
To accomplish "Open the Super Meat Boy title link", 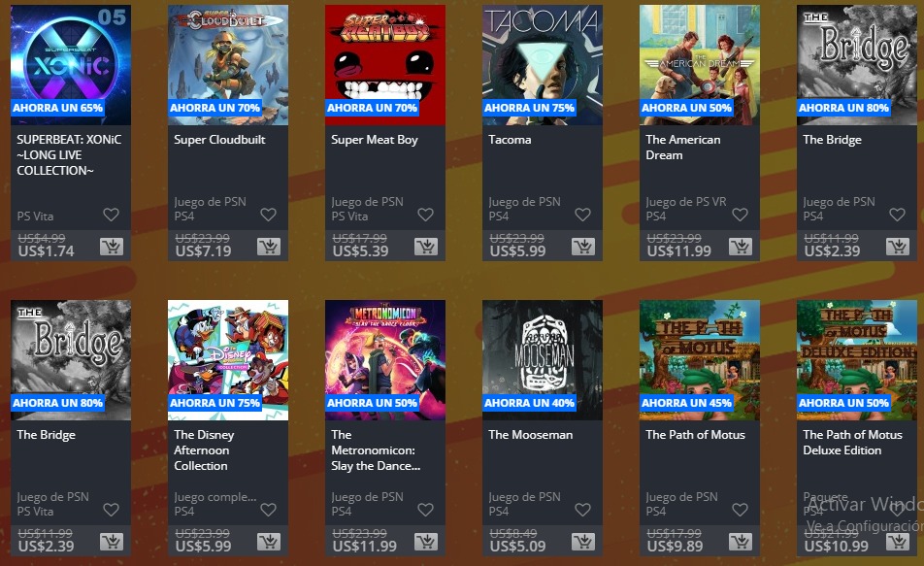I will [375, 140].
